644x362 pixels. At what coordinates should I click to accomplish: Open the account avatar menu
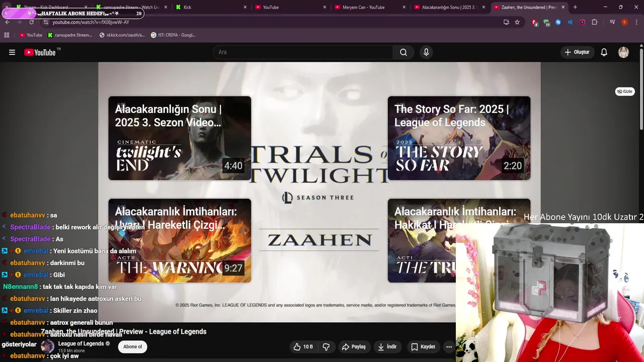pyautogui.click(x=623, y=52)
